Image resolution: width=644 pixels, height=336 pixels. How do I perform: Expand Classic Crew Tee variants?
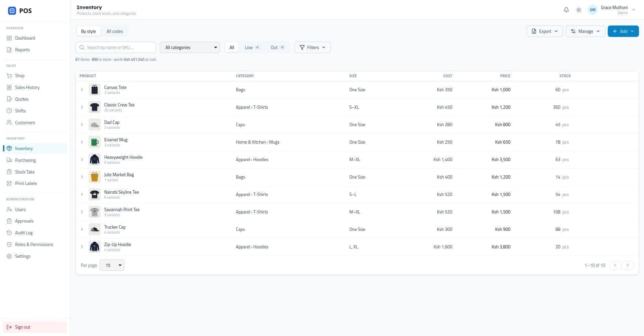coord(82,107)
